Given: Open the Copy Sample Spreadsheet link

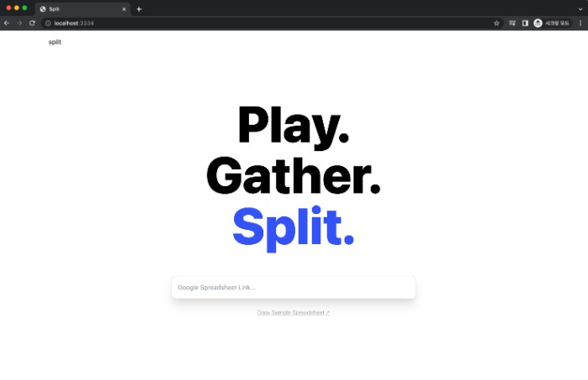Looking at the screenshot, I should pyautogui.click(x=294, y=313).
